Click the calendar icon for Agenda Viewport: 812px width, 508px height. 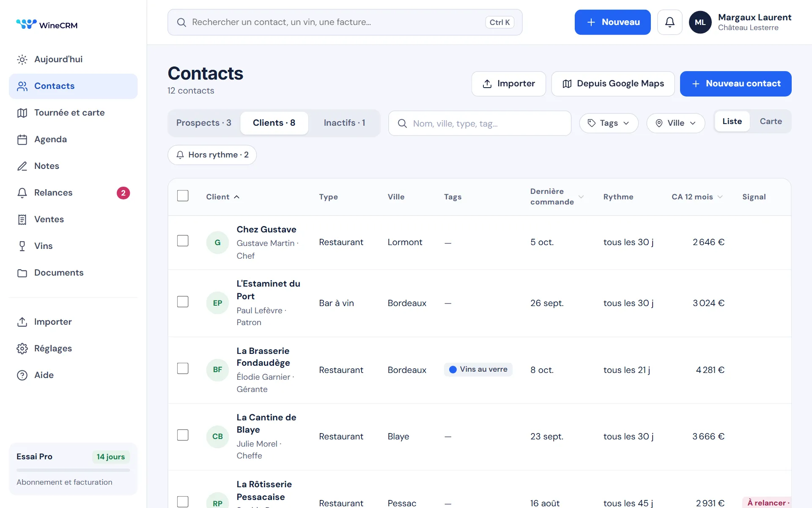pyautogui.click(x=22, y=140)
